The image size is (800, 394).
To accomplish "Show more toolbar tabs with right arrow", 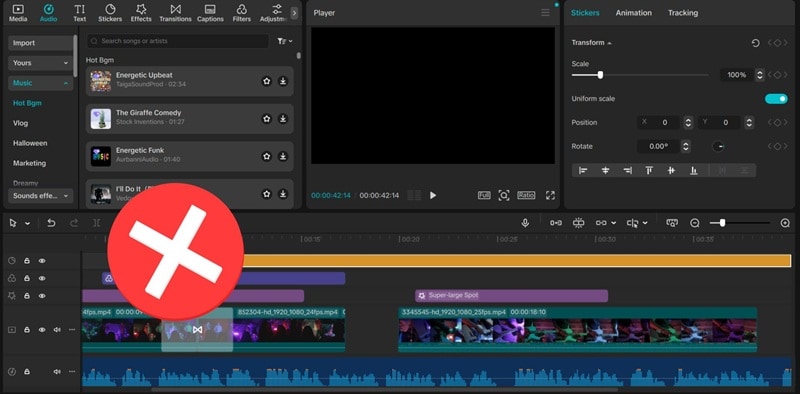I will pos(294,13).
